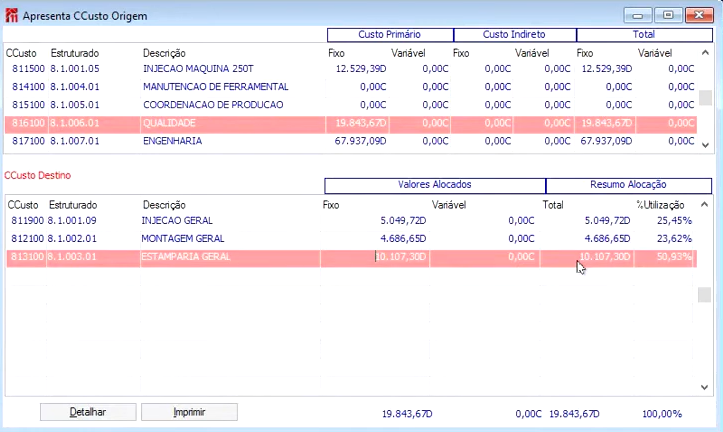723x432 pixels.
Task: Click the 50,93% utilization value
Action: click(x=675, y=257)
